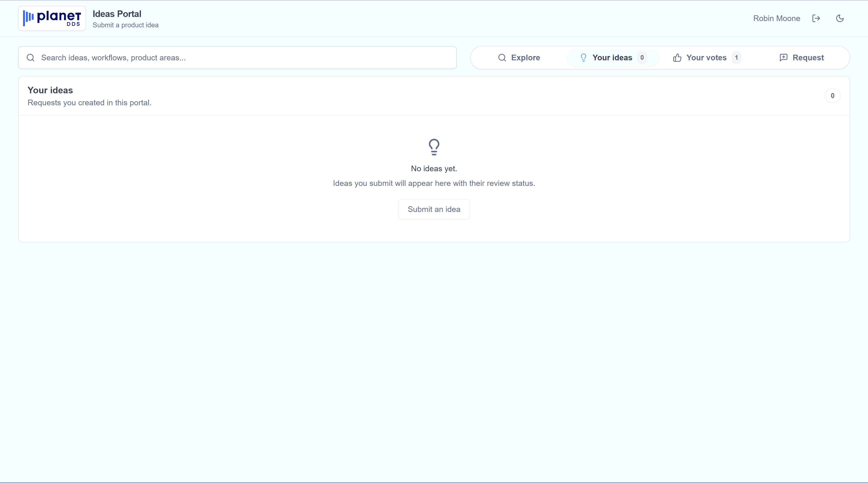Open the Request tab
Image resolution: width=868 pixels, height=483 pixels.
pyautogui.click(x=802, y=58)
